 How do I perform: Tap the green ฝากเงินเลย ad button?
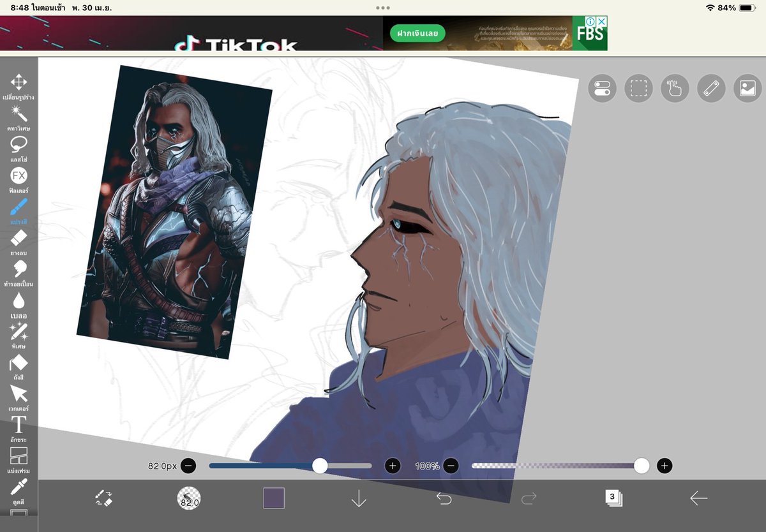click(417, 33)
